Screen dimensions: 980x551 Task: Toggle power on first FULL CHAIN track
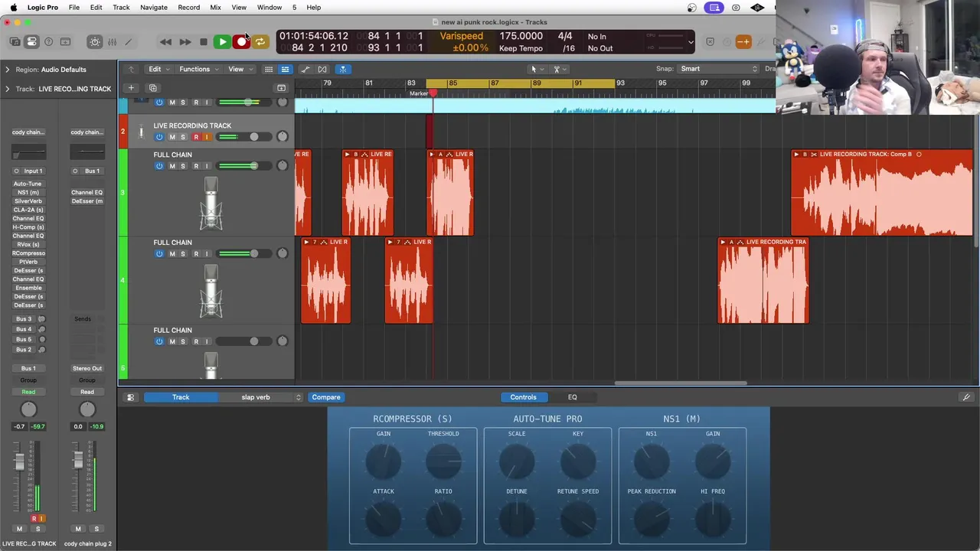coord(159,166)
